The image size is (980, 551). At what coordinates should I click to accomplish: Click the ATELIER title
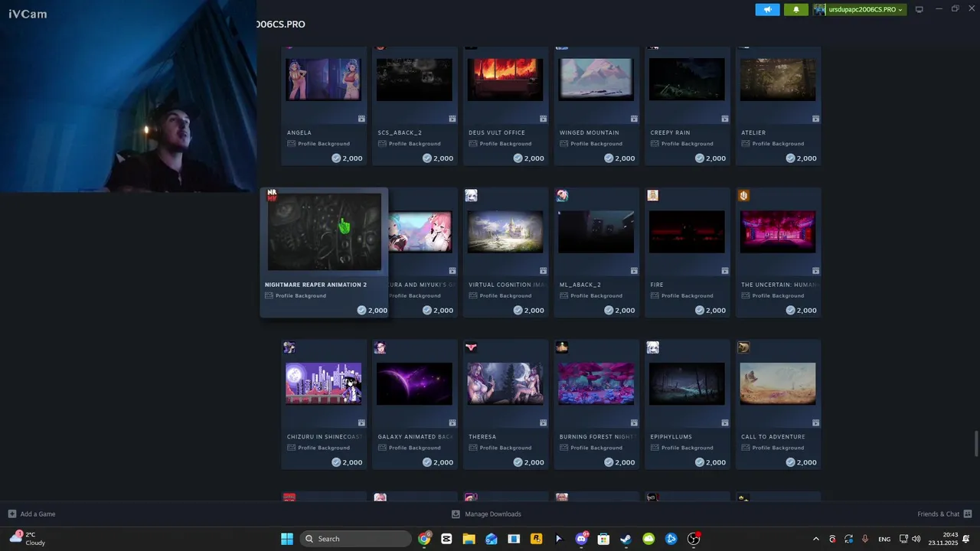pos(753,132)
